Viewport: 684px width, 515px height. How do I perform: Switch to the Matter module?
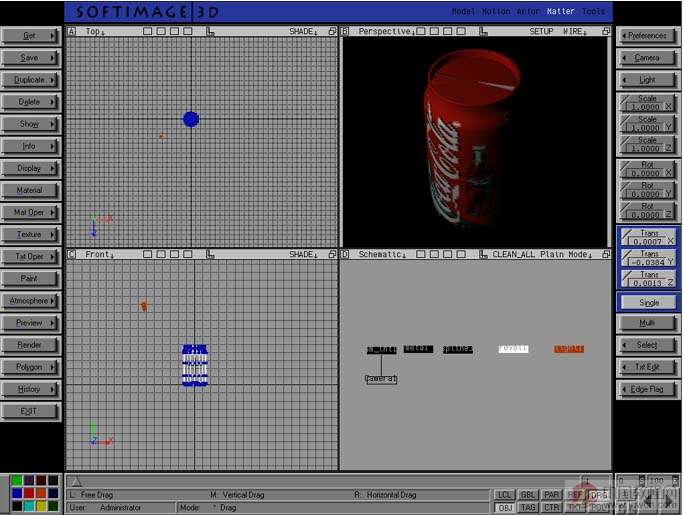click(561, 11)
